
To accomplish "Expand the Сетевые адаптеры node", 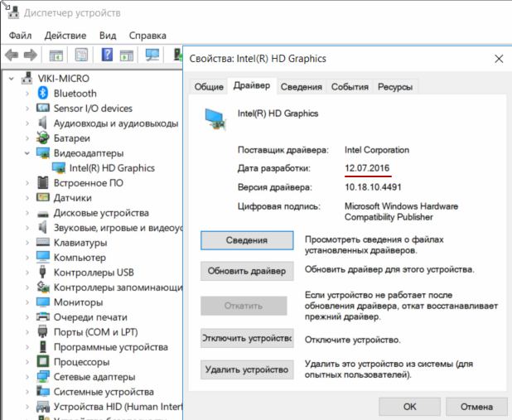I will point(27,377).
